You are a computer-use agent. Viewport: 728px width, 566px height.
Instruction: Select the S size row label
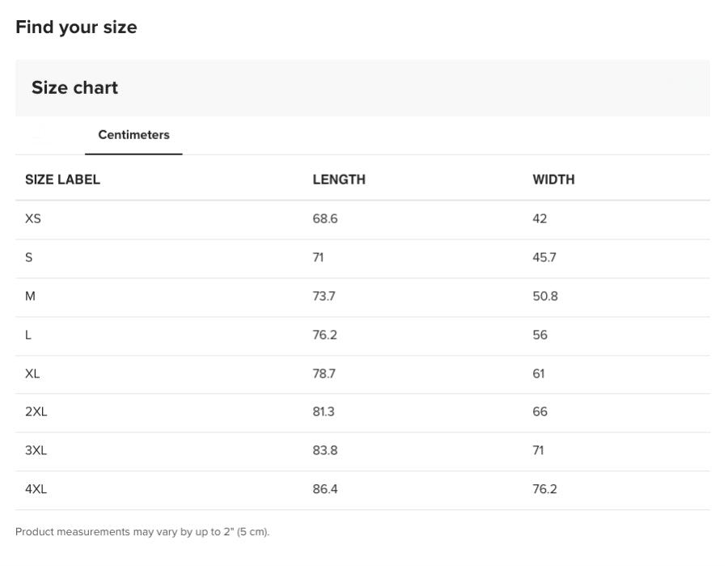point(29,257)
